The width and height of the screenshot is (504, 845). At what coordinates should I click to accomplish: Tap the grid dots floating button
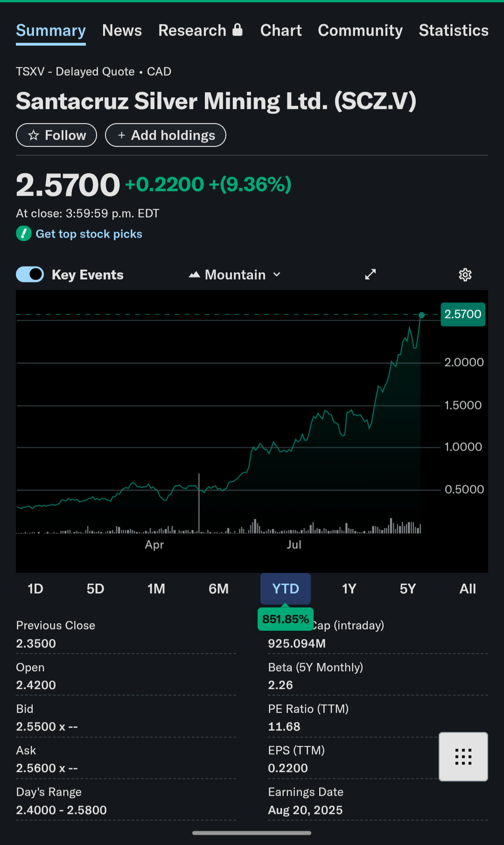[463, 756]
